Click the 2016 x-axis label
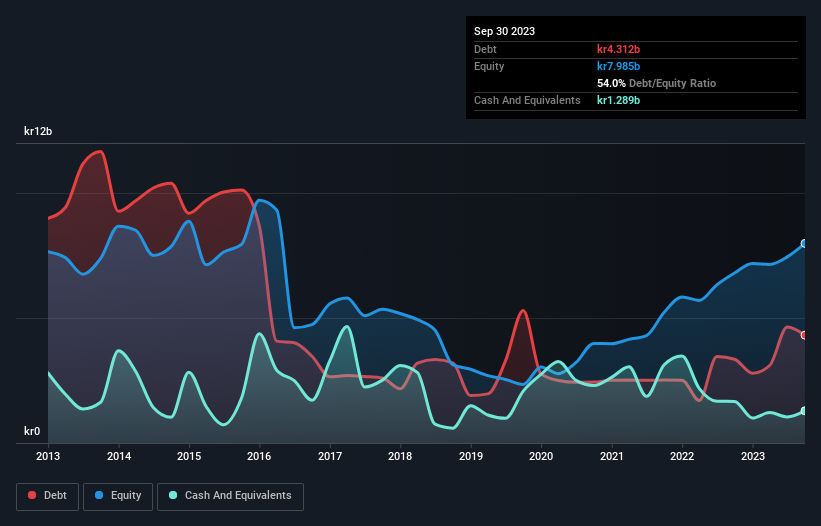Image resolution: width=821 pixels, height=526 pixels. 259,456
